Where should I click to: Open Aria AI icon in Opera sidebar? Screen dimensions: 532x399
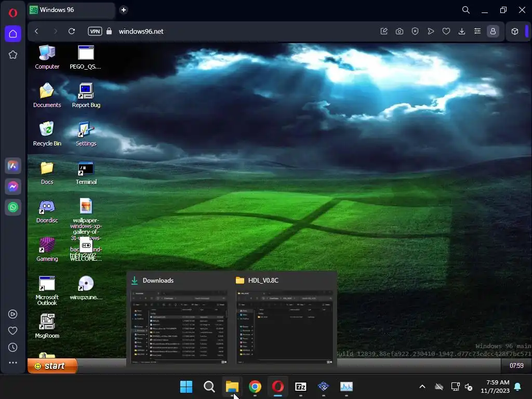[13, 166]
